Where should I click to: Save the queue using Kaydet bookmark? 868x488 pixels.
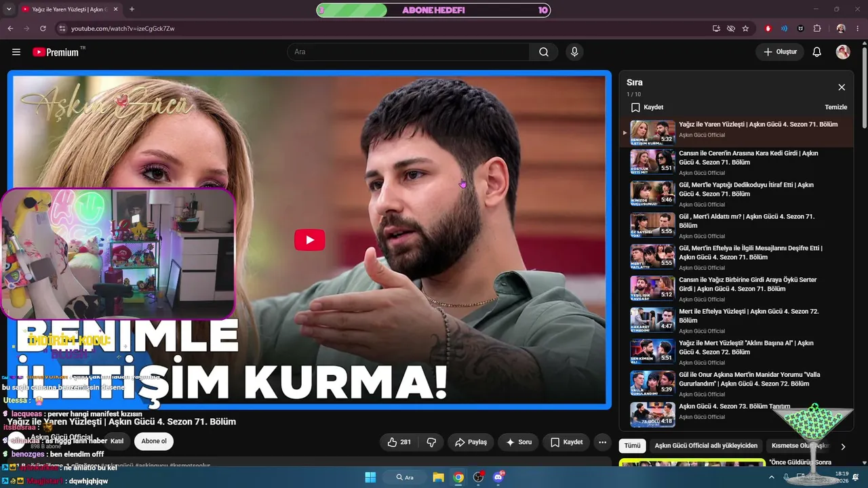pyautogui.click(x=647, y=107)
